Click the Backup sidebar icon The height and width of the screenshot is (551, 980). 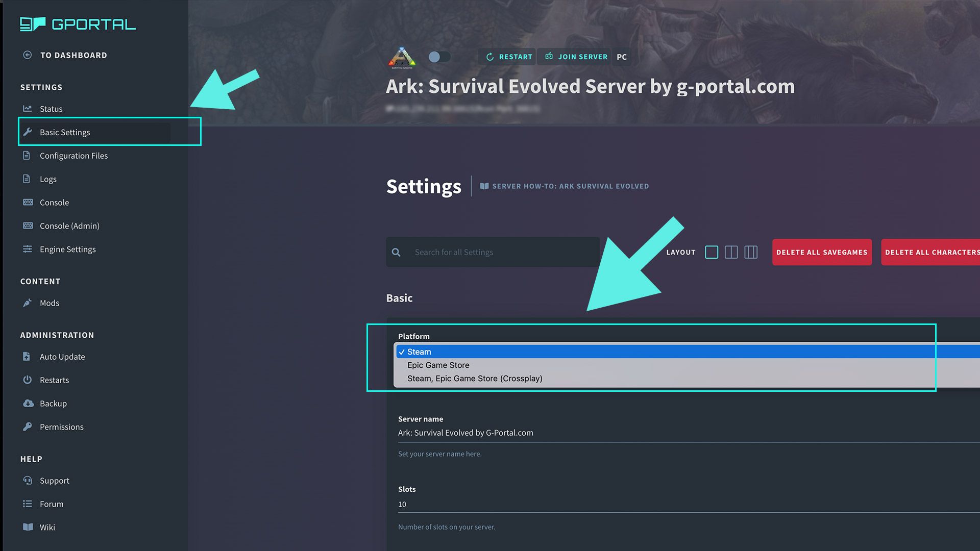click(27, 403)
